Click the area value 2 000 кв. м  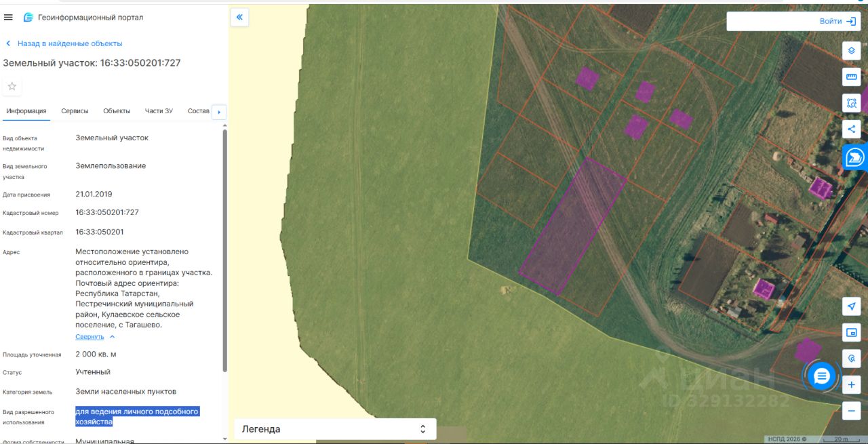pyautogui.click(x=96, y=355)
